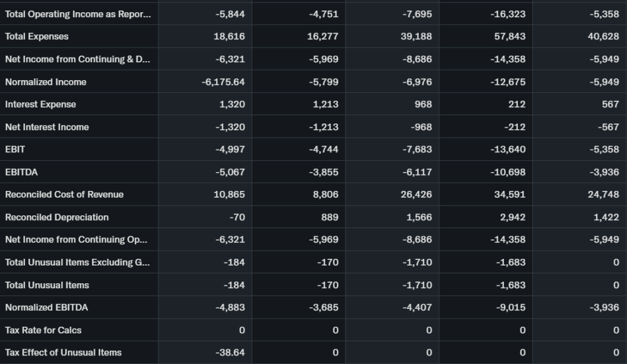Image resolution: width=627 pixels, height=364 pixels.
Task: Click the Total Unusual Items label
Action: (47, 285)
